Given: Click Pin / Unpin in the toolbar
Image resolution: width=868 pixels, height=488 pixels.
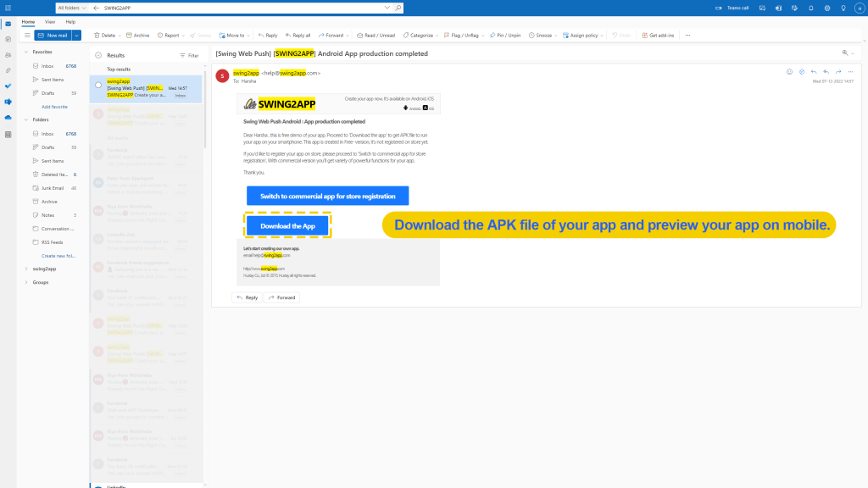Looking at the screenshot, I should (505, 36).
